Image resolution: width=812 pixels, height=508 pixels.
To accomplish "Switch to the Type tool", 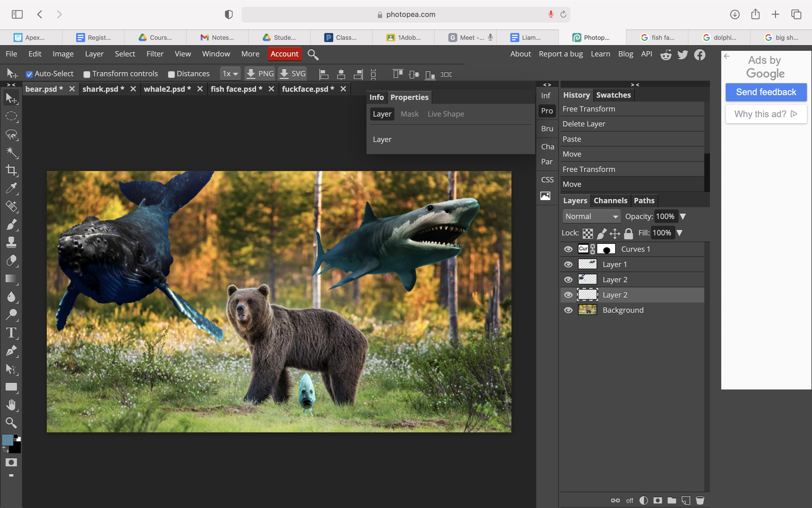I will point(12,333).
